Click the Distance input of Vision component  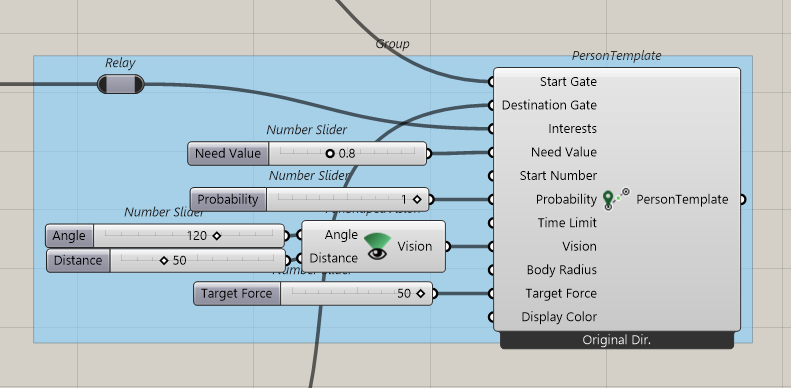tap(334, 258)
